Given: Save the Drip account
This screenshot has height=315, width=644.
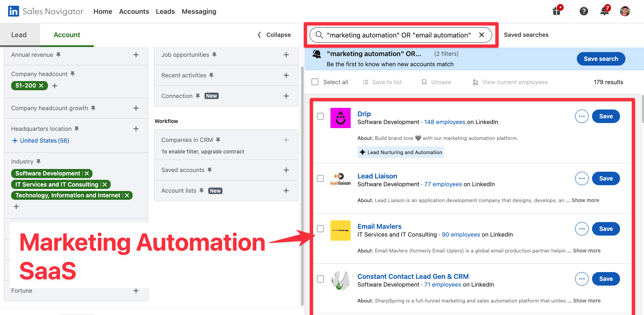Looking at the screenshot, I should pos(606,116).
